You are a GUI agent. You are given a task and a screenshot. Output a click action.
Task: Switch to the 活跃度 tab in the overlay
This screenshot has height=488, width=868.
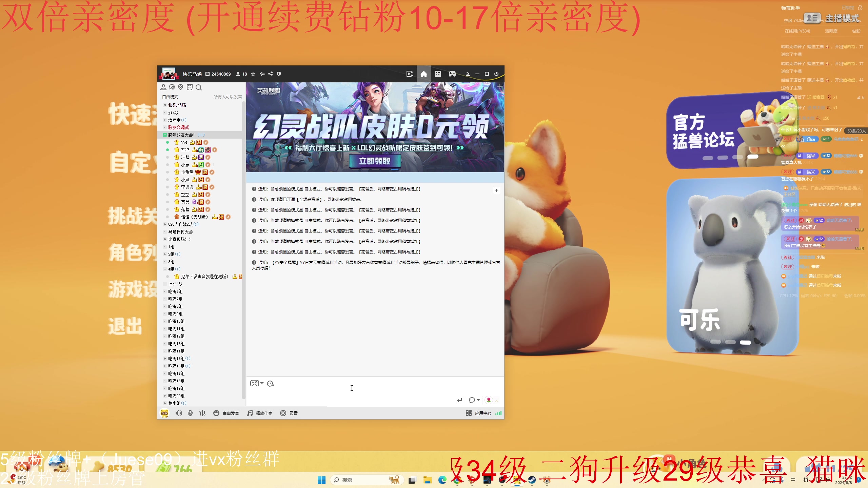(x=831, y=31)
